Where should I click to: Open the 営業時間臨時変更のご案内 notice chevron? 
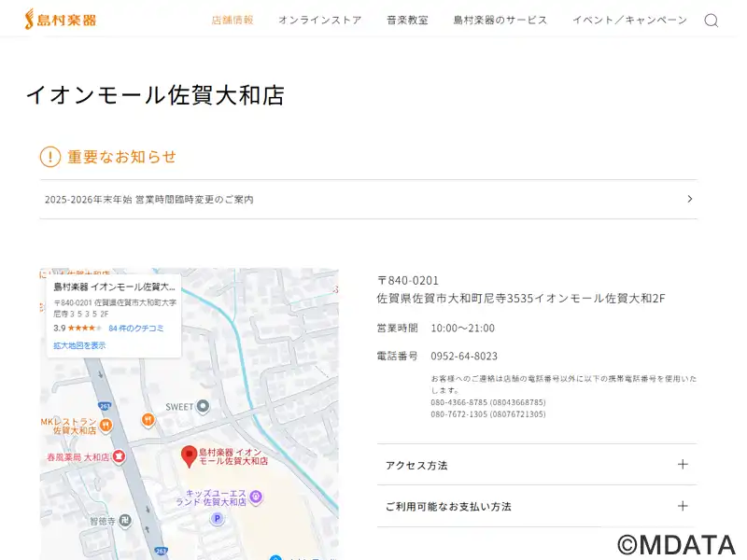click(689, 199)
